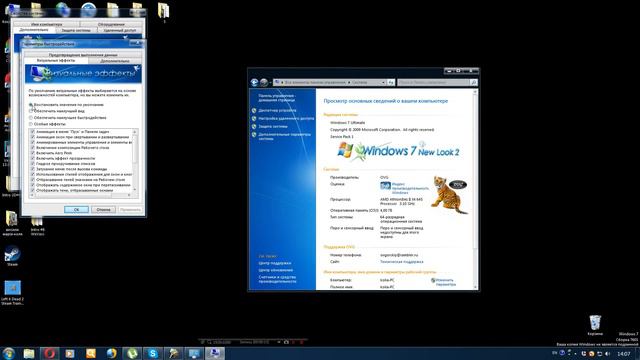This screenshot has height=360, width=640.
Task: Click the Windows Experience Index rating icon
Action: pyautogui.click(x=385, y=186)
